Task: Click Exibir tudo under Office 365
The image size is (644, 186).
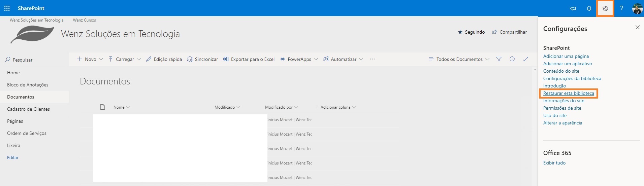Action: [554, 163]
